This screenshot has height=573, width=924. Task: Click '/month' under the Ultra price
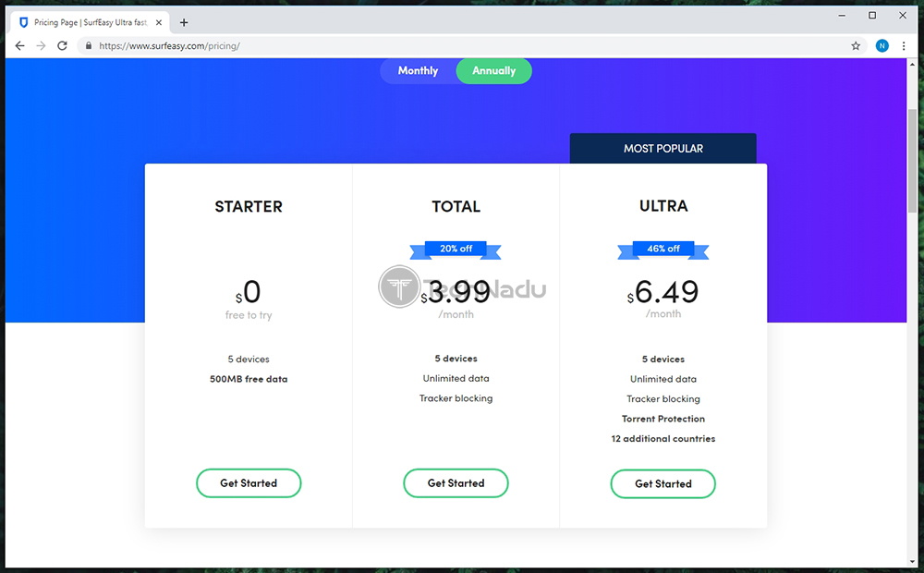pos(663,314)
